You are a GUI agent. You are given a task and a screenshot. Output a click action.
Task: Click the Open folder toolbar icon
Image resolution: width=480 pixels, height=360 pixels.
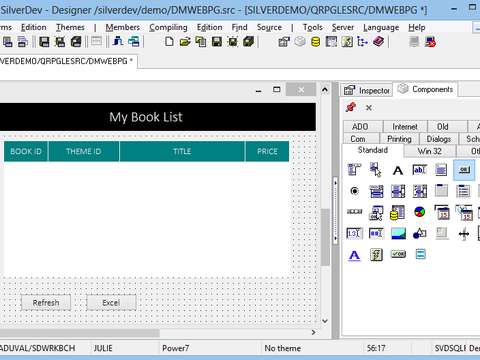coord(185,42)
